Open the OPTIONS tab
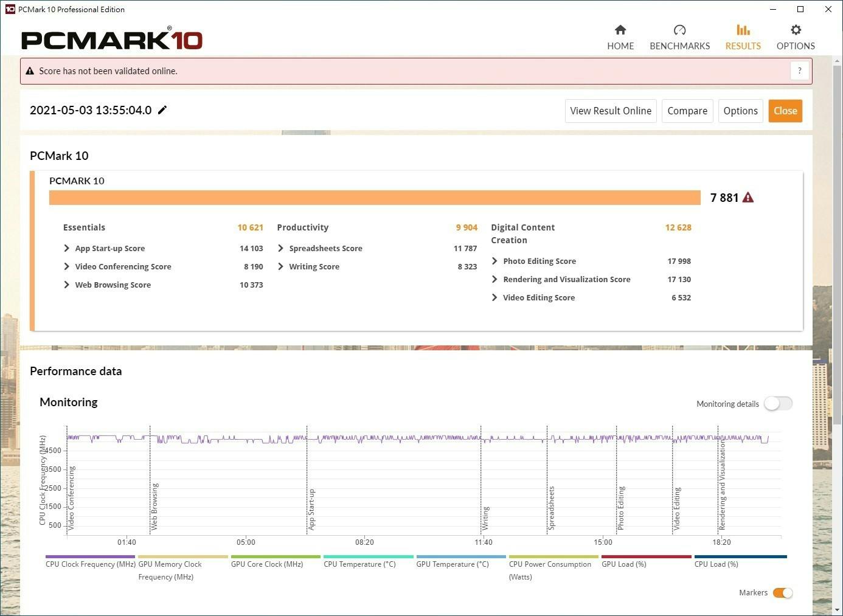Image resolution: width=843 pixels, height=616 pixels. 796,38
